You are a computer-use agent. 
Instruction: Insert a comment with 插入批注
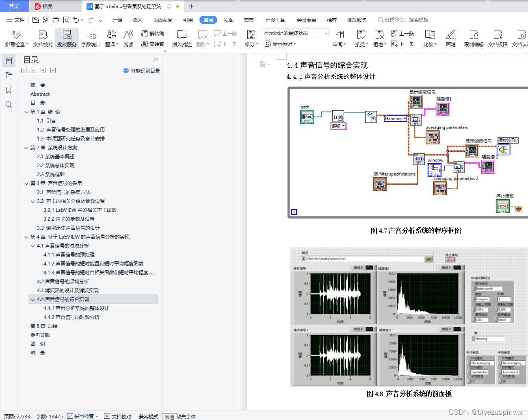tap(182, 39)
